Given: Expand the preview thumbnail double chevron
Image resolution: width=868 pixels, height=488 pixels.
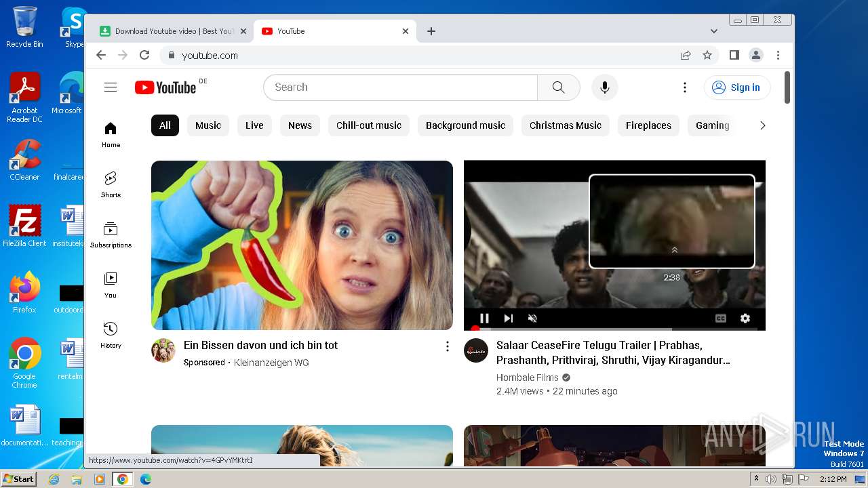Looking at the screenshot, I should tap(674, 250).
